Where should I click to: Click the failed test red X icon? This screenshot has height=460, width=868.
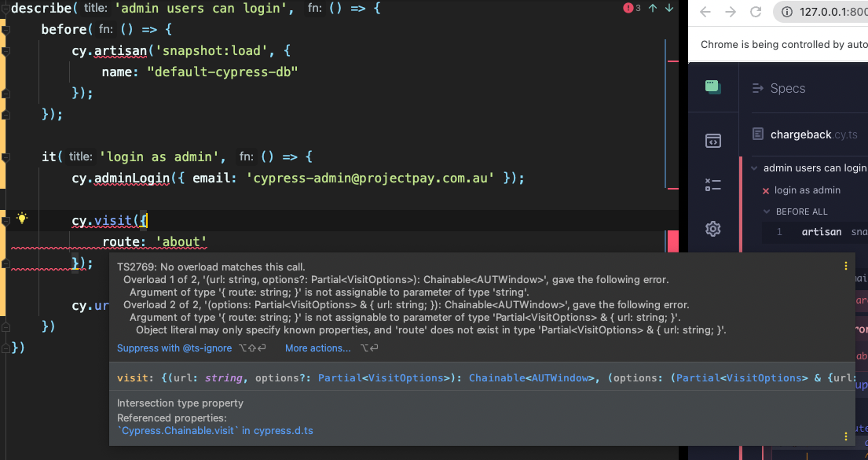pyautogui.click(x=766, y=190)
